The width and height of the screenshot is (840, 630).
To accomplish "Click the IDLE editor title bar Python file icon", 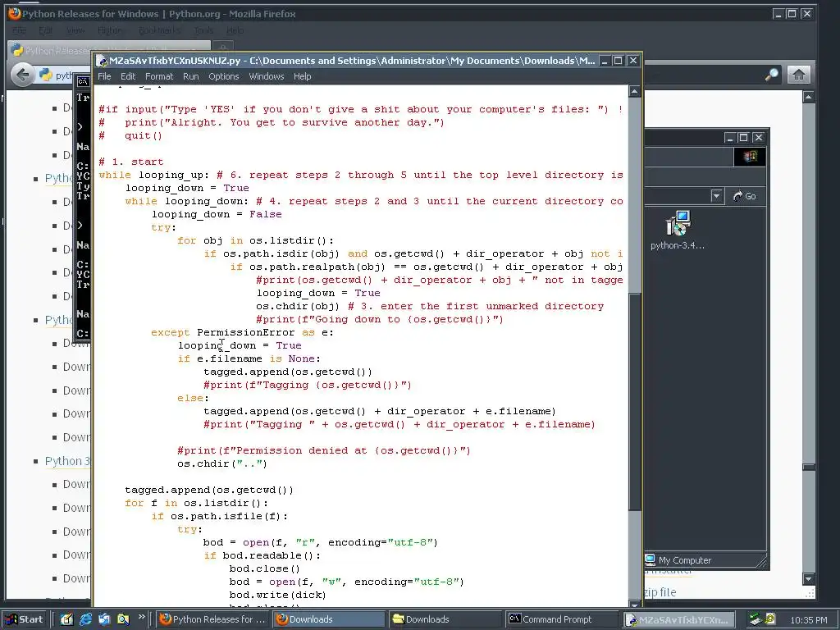I will click(102, 61).
